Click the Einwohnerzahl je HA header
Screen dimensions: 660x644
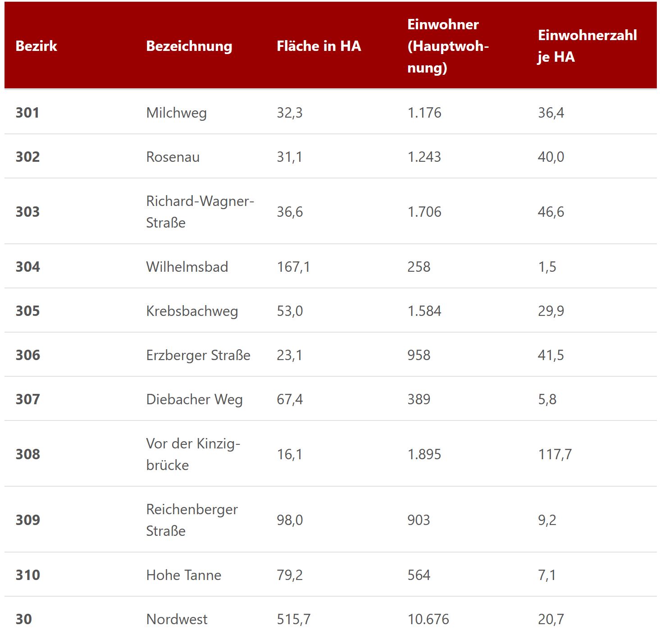click(587, 46)
